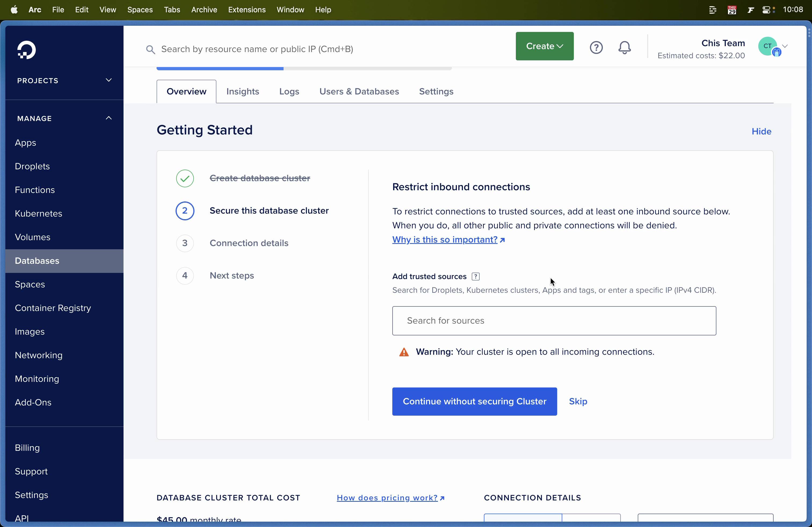Expand the PROJECTS section
Viewport: 812px width, 527px height.
[108, 80]
